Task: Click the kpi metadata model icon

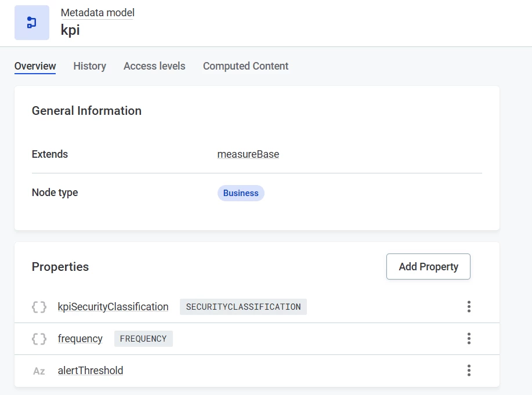Action: [x=32, y=23]
